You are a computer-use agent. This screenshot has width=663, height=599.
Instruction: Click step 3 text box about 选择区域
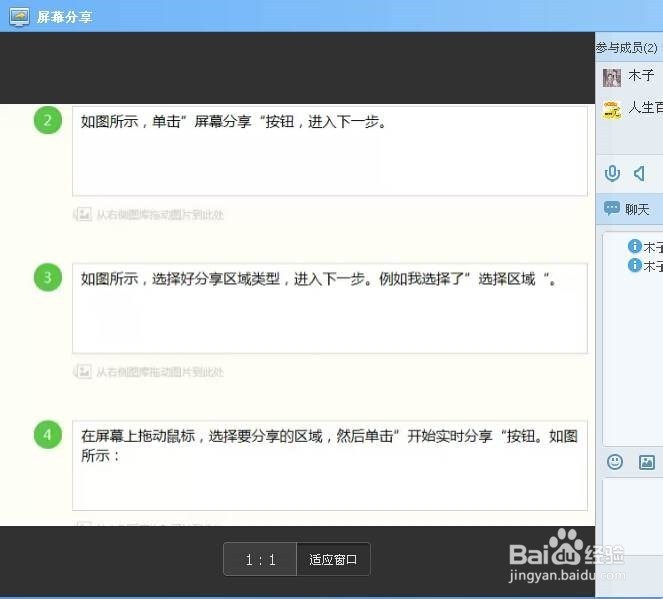pos(330,308)
